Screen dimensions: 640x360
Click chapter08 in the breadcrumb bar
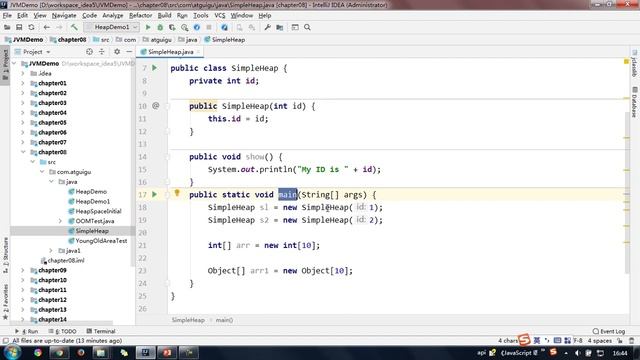68,40
